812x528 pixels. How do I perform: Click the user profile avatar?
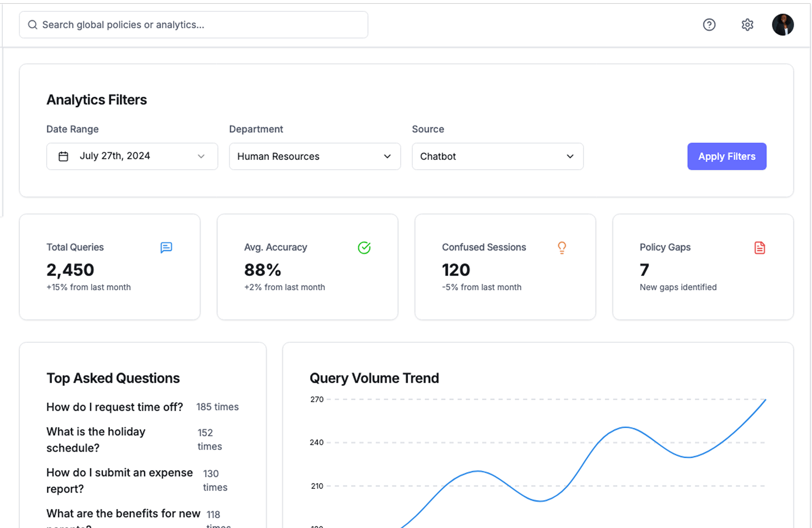click(x=782, y=25)
